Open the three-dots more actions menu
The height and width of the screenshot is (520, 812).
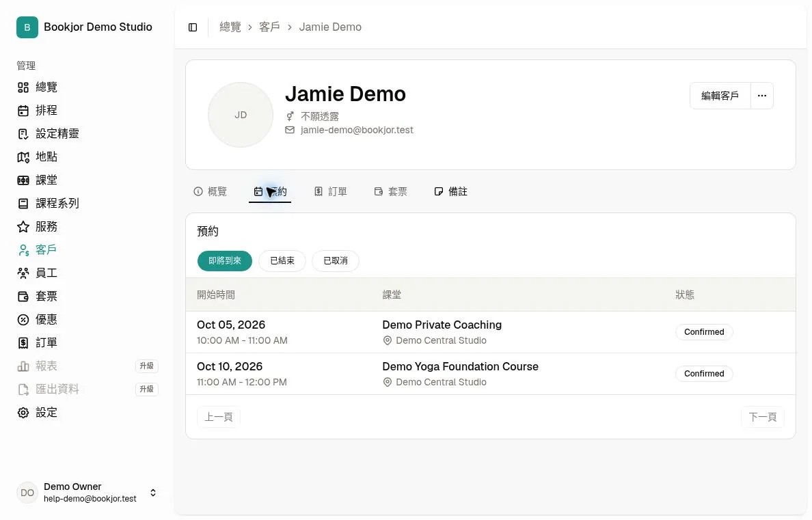(762, 96)
